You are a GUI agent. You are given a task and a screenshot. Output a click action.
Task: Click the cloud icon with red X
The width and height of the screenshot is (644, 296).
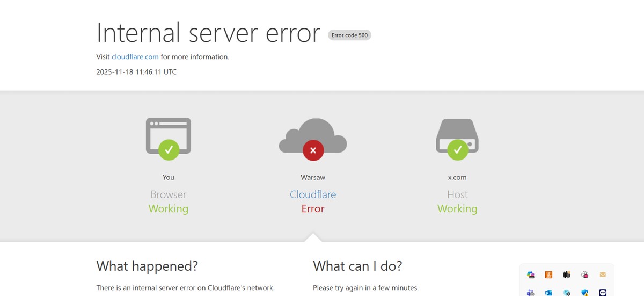[x=313, y=139]
